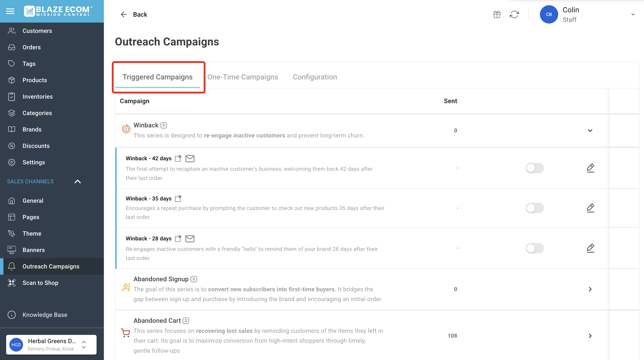Expand the Abandoned Signup series

(x=590, y=289)
